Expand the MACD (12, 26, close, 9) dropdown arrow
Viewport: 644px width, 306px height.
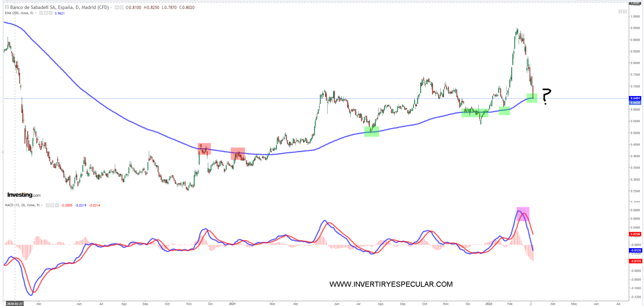(42, 205)
